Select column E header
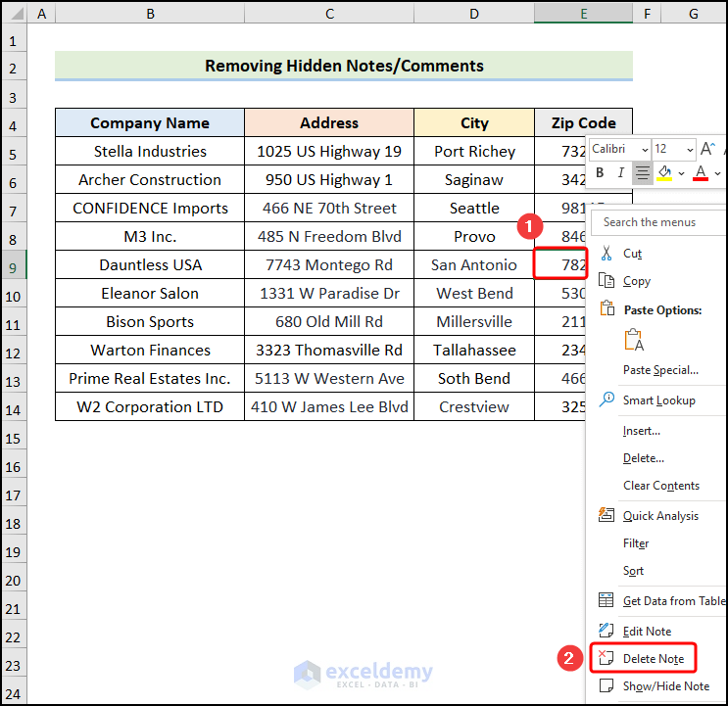Viewport: 728px width, 706px height. pos(584,14)
